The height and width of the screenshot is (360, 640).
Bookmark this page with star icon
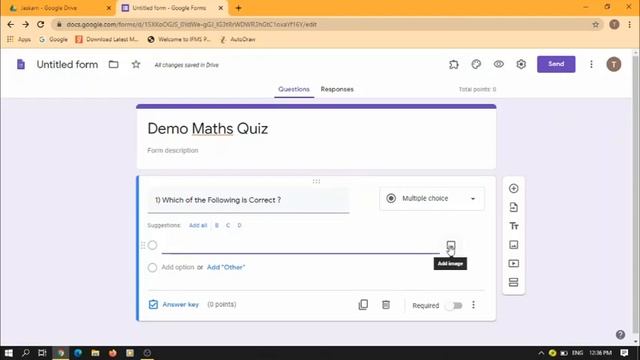596,24
